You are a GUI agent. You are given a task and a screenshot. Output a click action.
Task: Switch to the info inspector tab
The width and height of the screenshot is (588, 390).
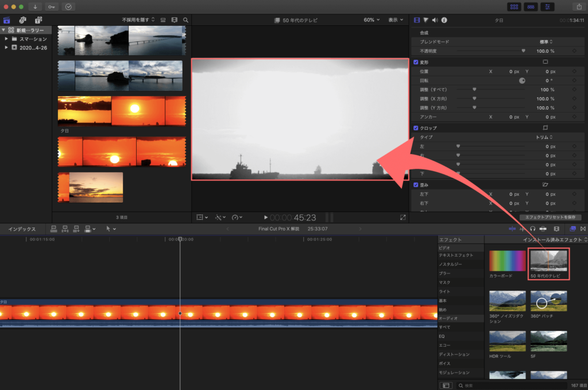tap(444, 20)
